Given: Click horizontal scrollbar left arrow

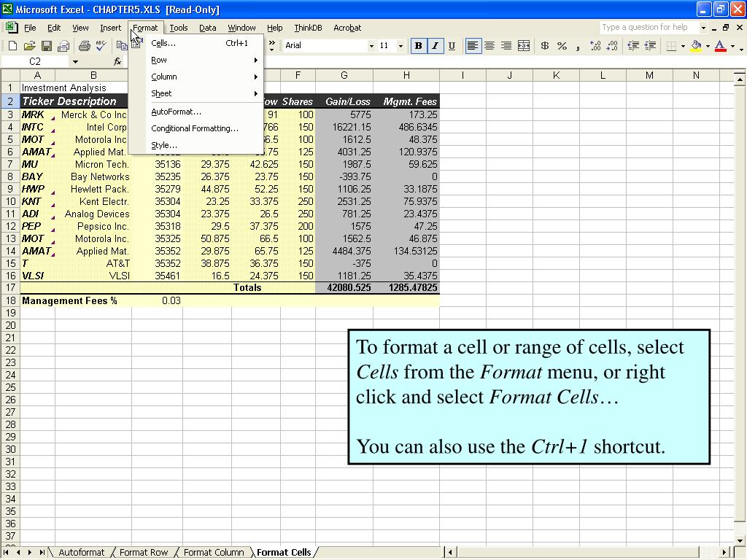Looking at the screenshot, I should (450, 553).
